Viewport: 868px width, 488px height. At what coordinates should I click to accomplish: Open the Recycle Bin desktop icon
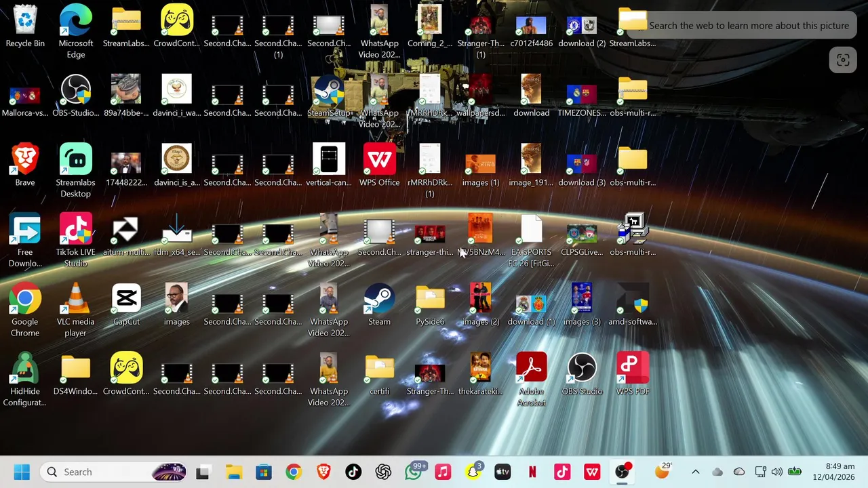[25, 27]
